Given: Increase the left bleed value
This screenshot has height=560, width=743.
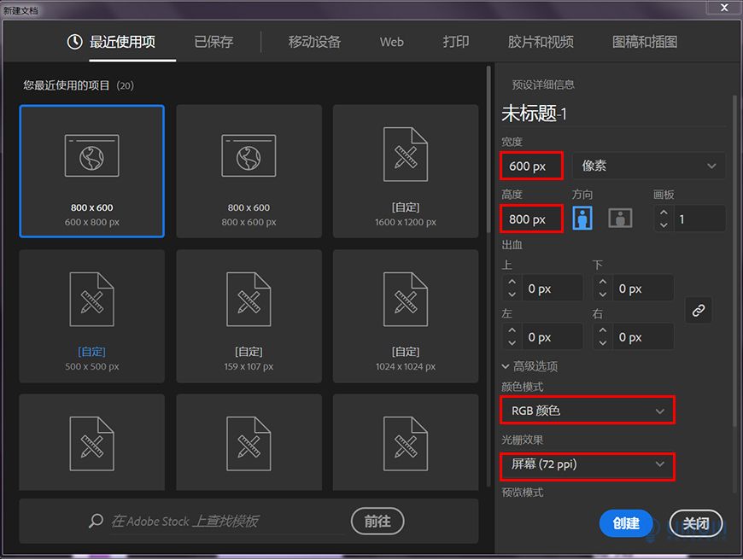Looking at the screenshot, I should (x=512, y=330).
